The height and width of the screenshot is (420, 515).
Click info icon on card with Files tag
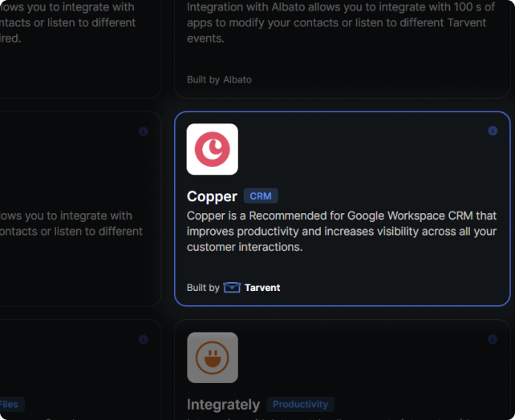click(144, 340)
